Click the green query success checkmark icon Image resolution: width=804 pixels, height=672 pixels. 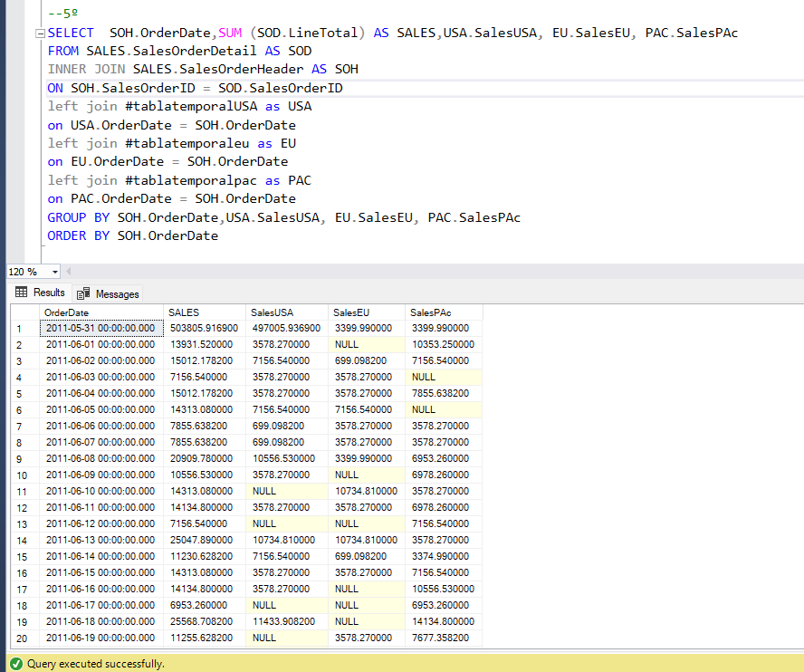tap(15, 664)
